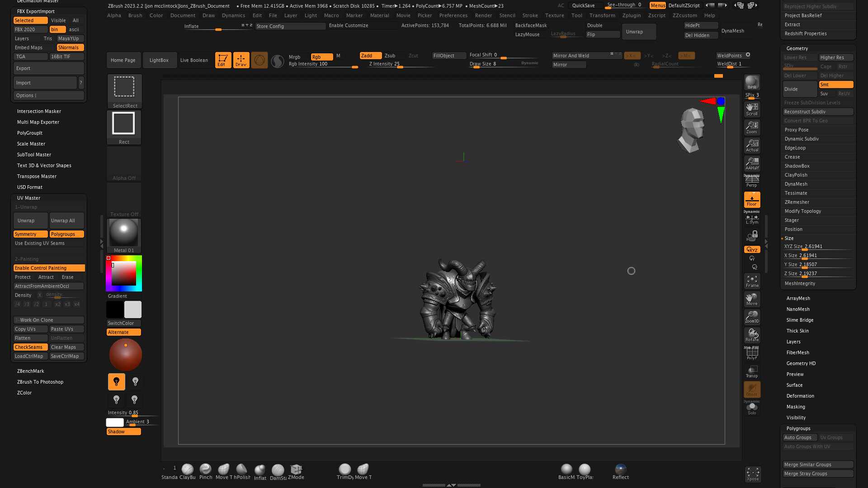Activate the Persp perspective icon
Screen dimensions: 868x488
pos(752,179)
